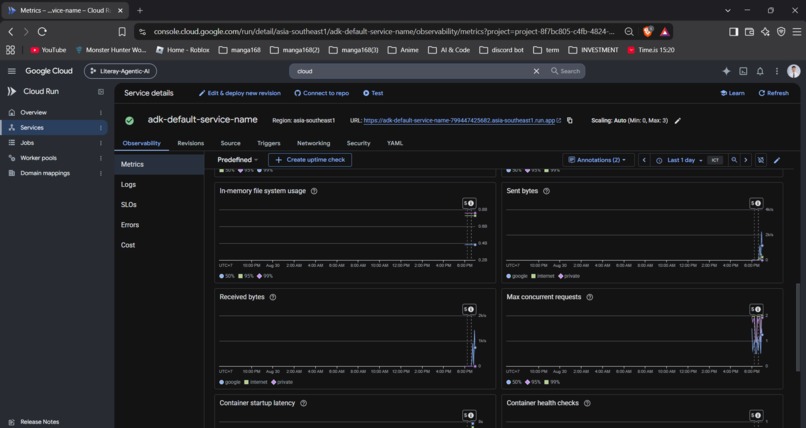Open the Literay-Agentic-AI project picker
This screenshot has width=806, height=428.
click(x=120, y=71)
